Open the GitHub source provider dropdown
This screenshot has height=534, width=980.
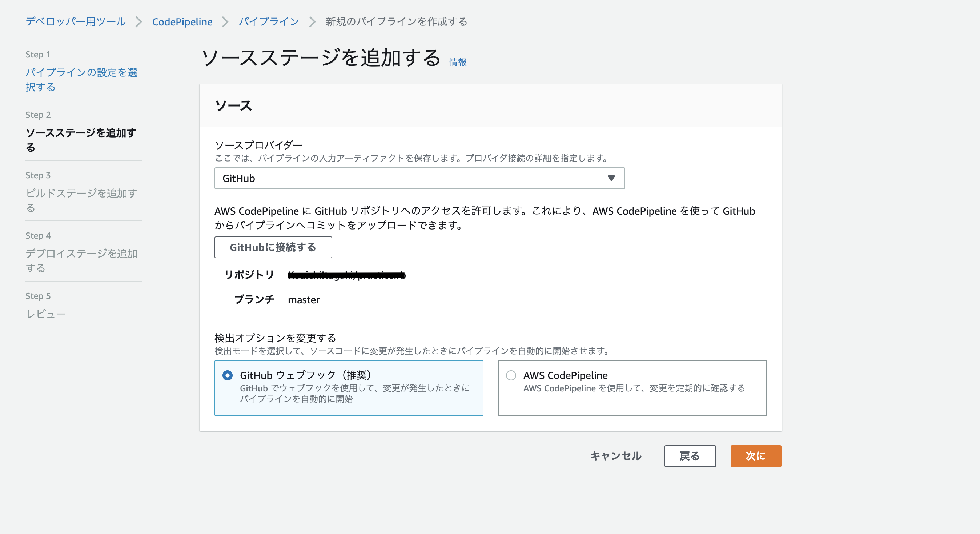[418, 178]
